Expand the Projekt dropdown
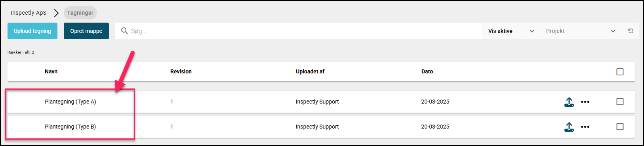The image size is (644, 146). point(581,31)
